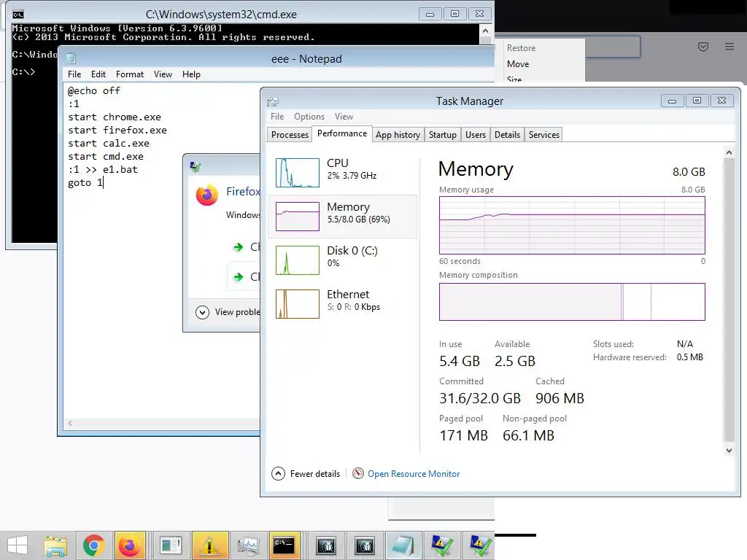
Task: Switch to Notepad taskbar icon
Action: click(x=403, y=545)
